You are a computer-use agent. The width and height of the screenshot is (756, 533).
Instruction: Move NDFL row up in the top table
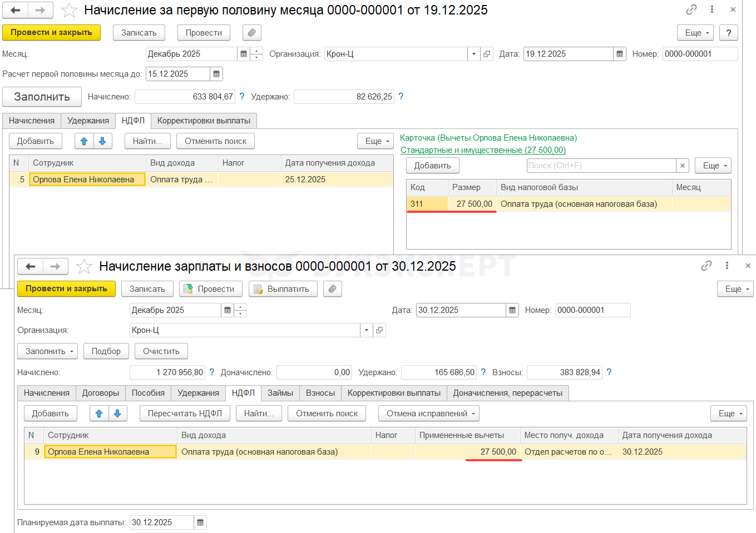[x=84, y=141]
